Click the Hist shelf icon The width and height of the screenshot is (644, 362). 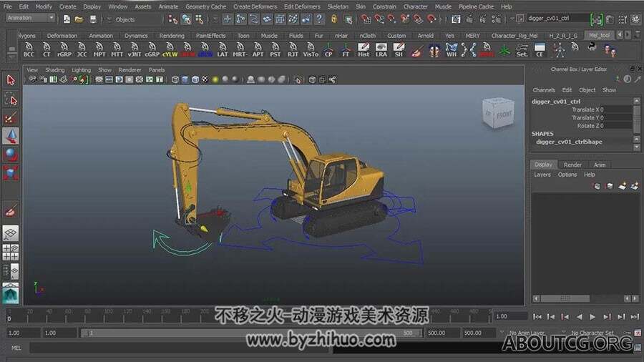coord(364,49)
